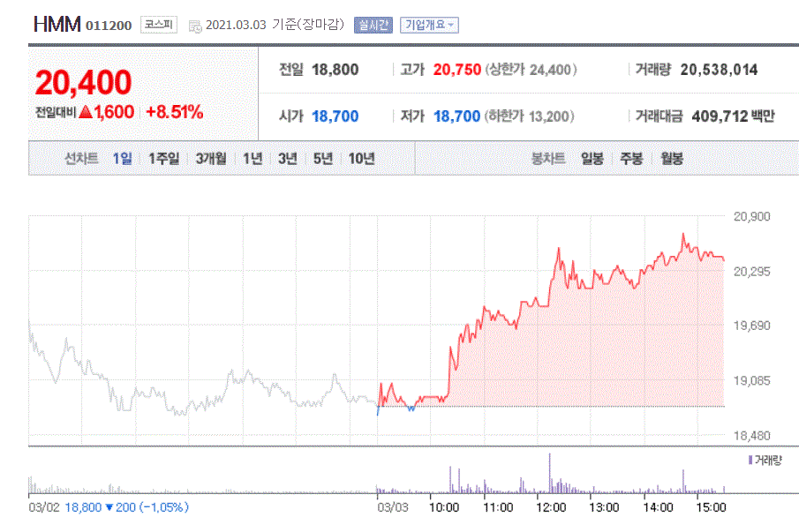
Task: Click the y-axis label 19,085
Action: (x=751, y=380)
